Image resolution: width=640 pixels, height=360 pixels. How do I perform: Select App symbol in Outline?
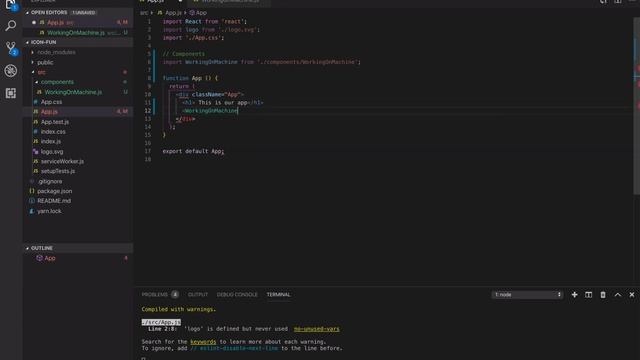tap(50, 258)
